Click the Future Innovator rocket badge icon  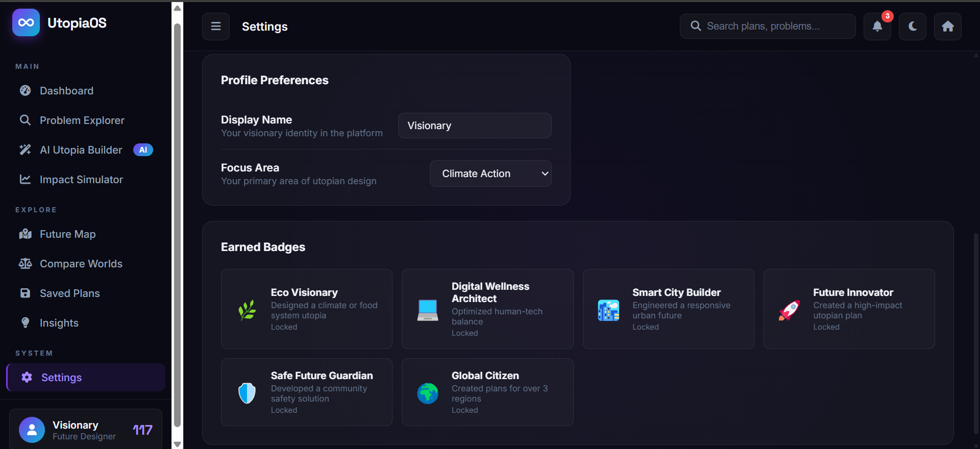coord(789,310)
